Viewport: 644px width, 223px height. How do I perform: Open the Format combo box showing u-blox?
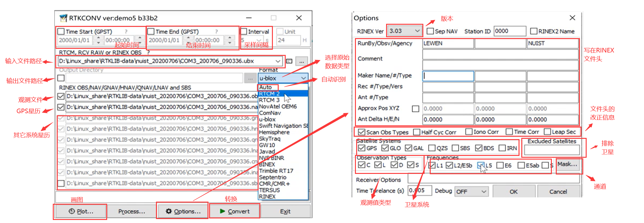283,78
